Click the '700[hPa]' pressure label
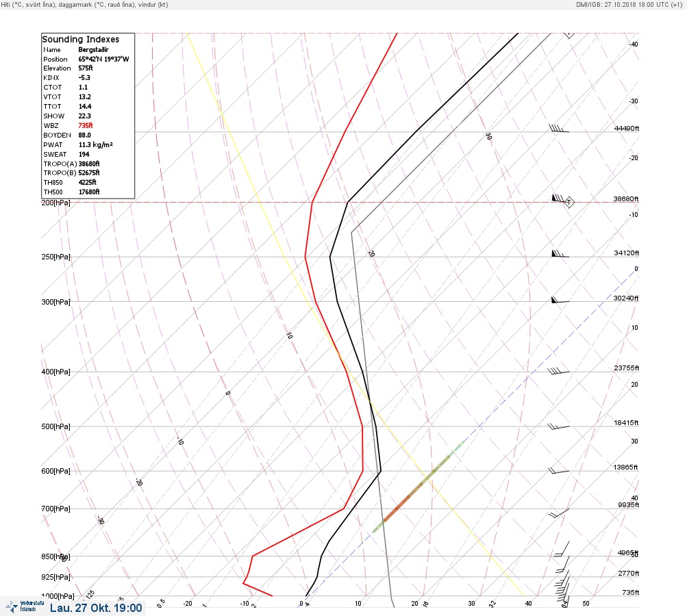Viewport: 687px width, 616px height. (x=55, y=509)
